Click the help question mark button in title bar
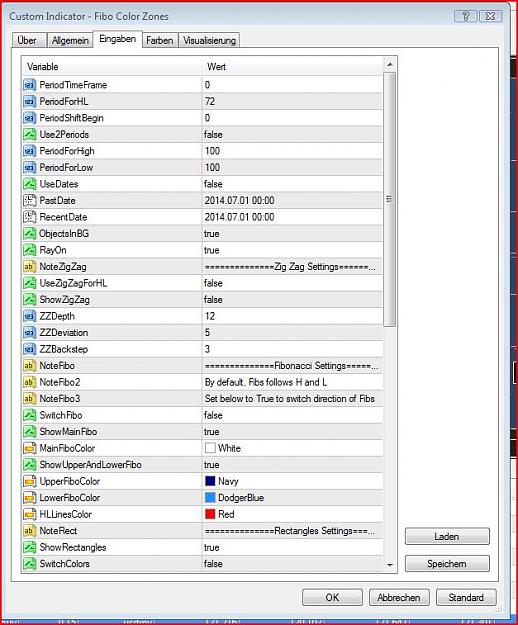 (x=465, y=16)
